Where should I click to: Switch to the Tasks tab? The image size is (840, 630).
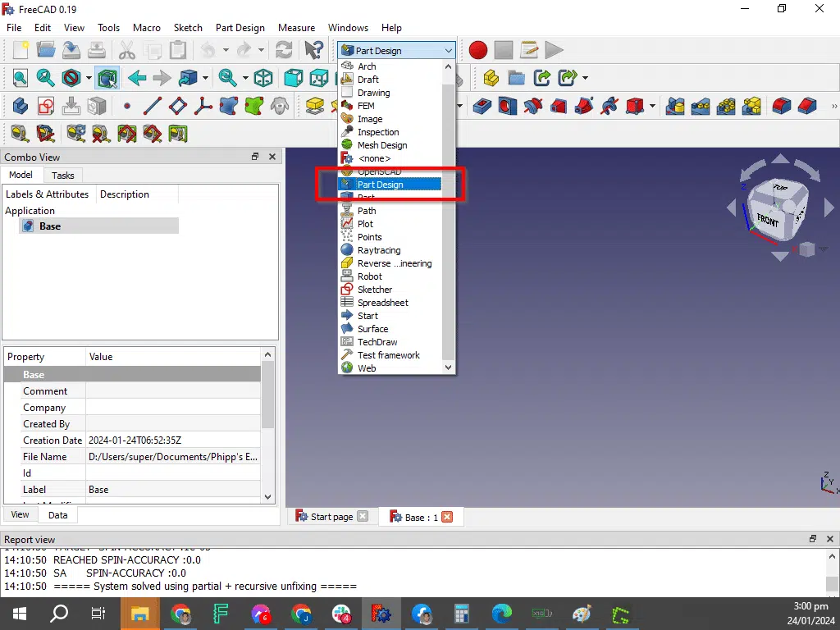coord(62,176)
